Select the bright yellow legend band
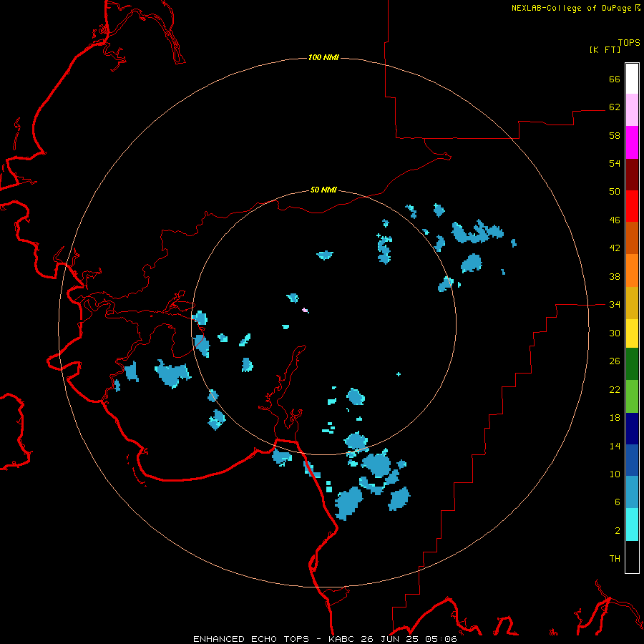644x644 pixels. [632, 333]
